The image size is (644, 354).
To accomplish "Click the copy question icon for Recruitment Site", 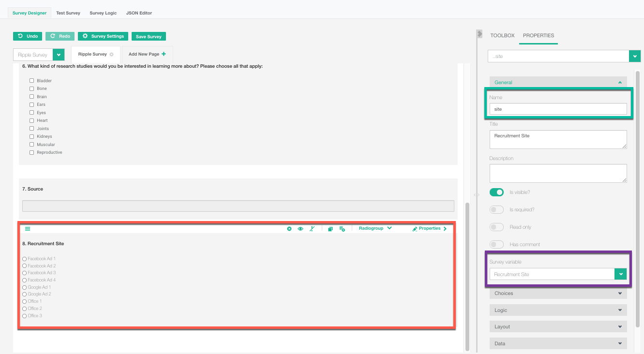I will 330,229.
